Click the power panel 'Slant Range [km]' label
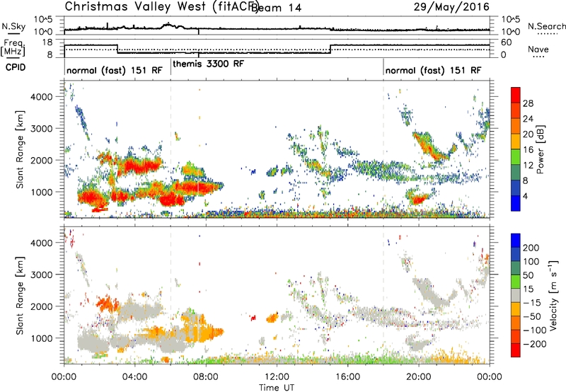 point(20,149)
